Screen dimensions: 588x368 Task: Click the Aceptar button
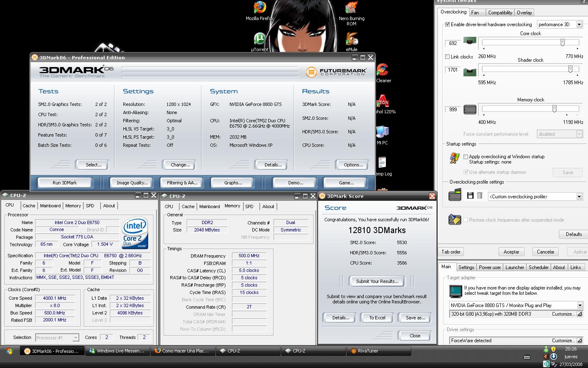pyautogui.click(x=511, y=252)
